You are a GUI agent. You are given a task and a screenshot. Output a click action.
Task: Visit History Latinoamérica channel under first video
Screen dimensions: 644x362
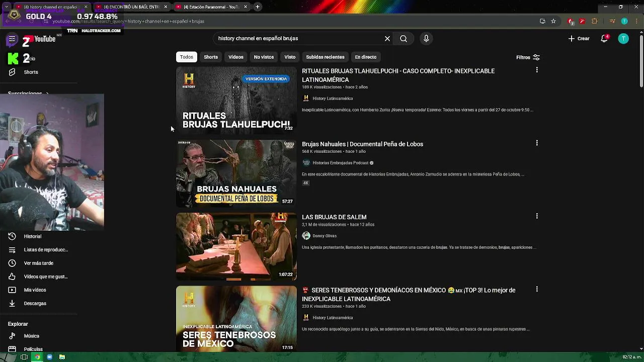click(x=333, y=99)
